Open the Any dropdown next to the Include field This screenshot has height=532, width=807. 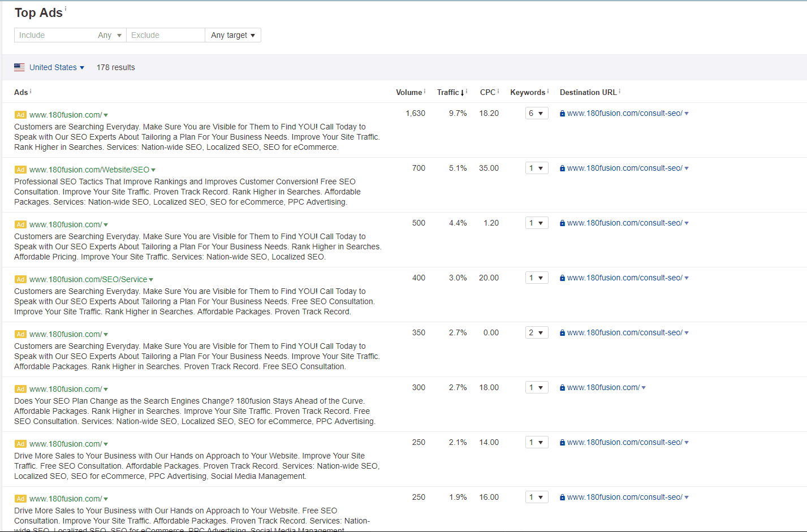pos(109,34)
